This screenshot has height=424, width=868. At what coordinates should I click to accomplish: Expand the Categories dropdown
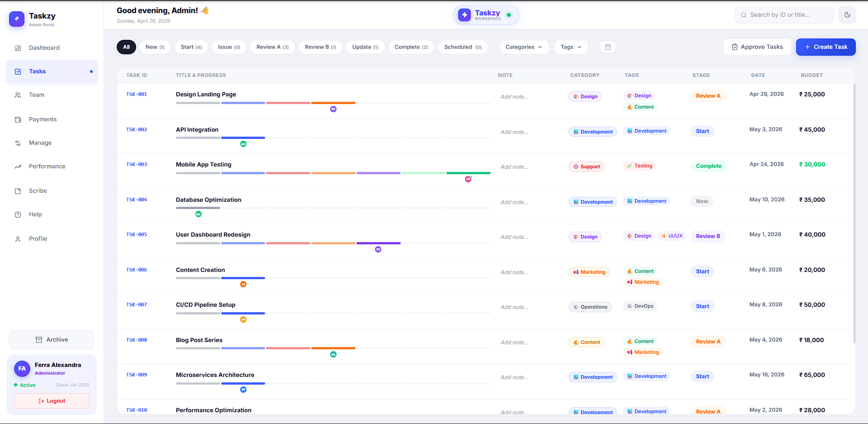524,47
